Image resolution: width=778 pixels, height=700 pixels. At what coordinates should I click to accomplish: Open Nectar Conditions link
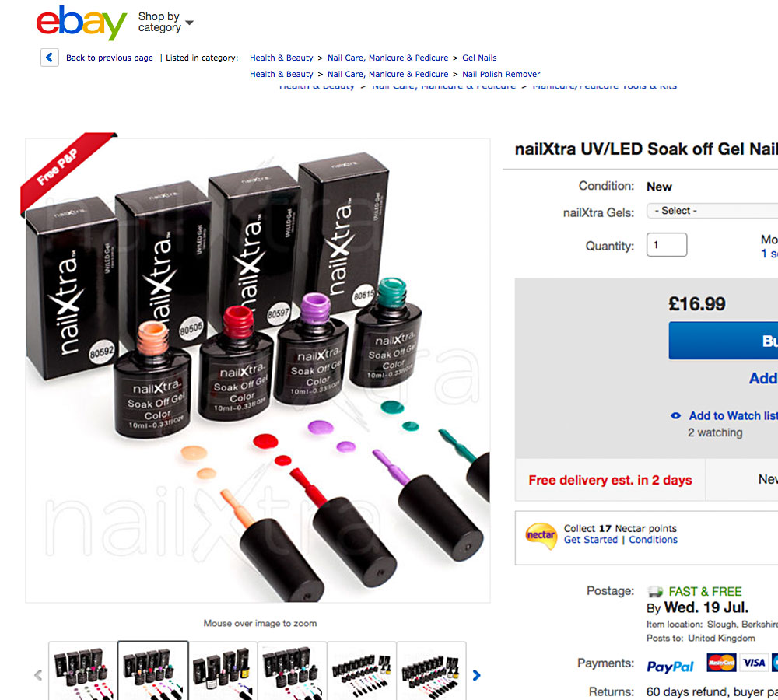click(x=653, y=540)
